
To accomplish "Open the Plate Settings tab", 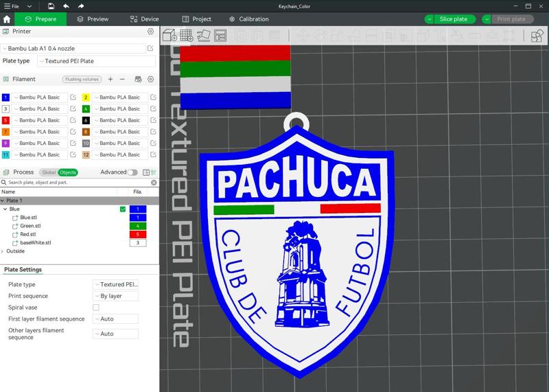I will coord(23,269).
